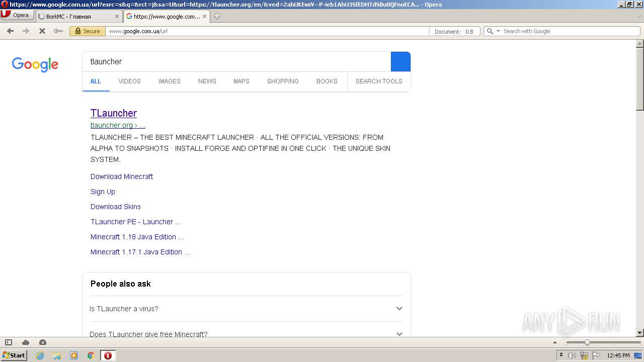Open zoom popup arrow beside zoom slider

point(555,342)
